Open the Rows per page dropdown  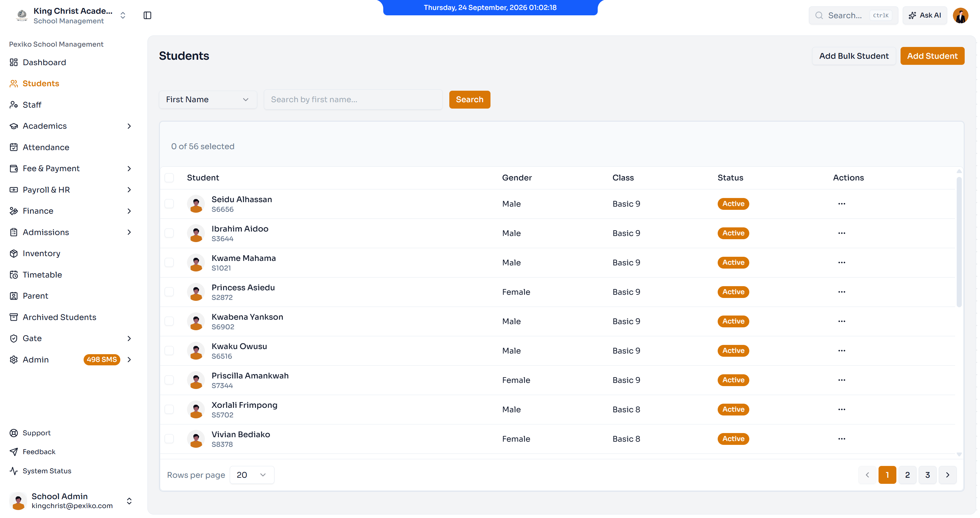tap(252, 475)
